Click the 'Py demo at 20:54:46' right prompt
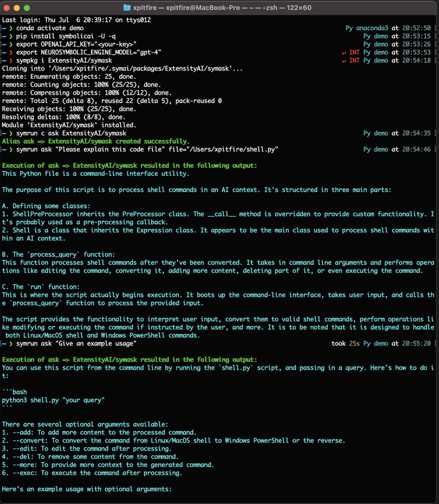The width and height of the screenshot is (439, 504). [397, 149]
